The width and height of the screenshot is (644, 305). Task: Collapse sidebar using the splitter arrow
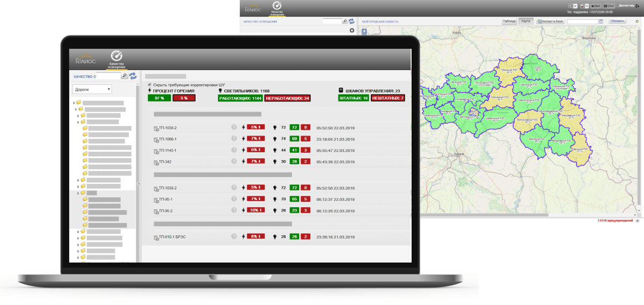[138, 184]
